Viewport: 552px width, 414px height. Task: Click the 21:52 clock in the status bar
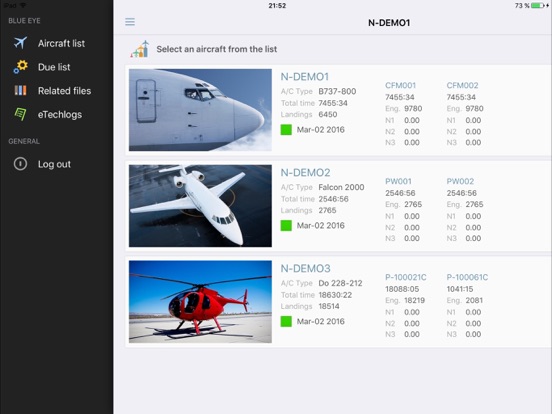point(277,6)
